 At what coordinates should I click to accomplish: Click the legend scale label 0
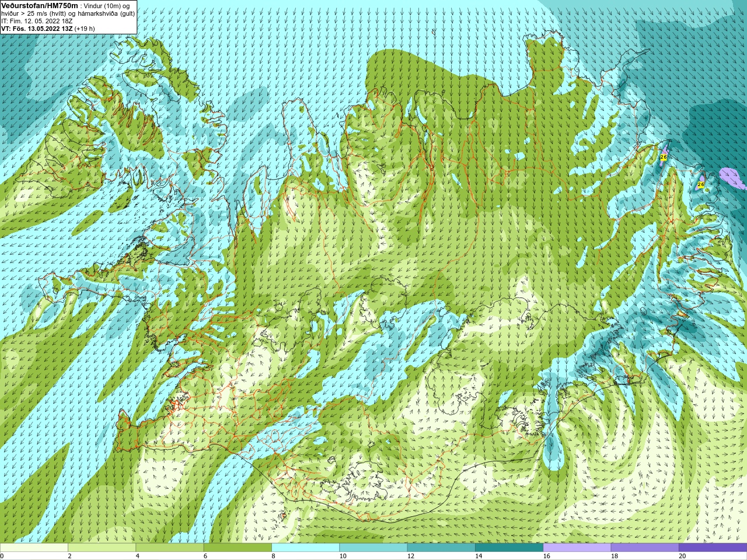coord(2,556)
